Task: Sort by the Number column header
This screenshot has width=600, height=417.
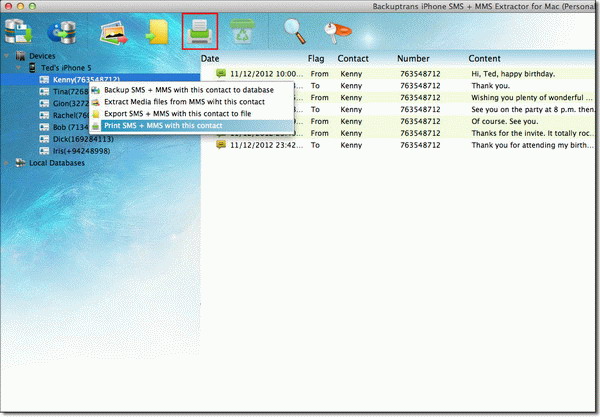Action: click(x=413, y=59)
